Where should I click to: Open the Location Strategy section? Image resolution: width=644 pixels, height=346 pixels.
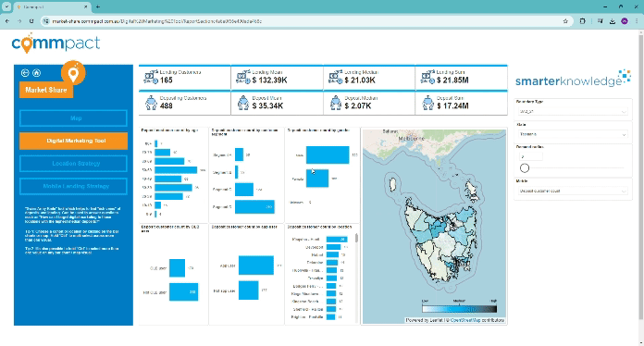[73, 164]
